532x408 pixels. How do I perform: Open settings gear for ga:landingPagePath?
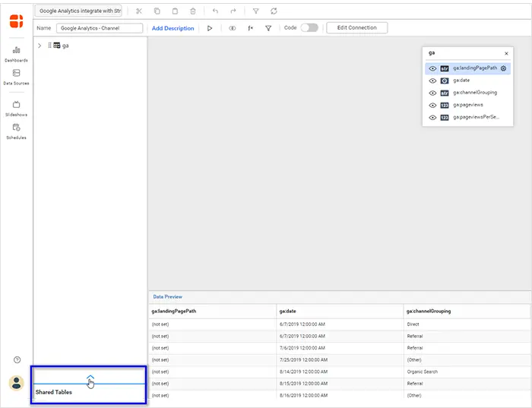(503, 68)
